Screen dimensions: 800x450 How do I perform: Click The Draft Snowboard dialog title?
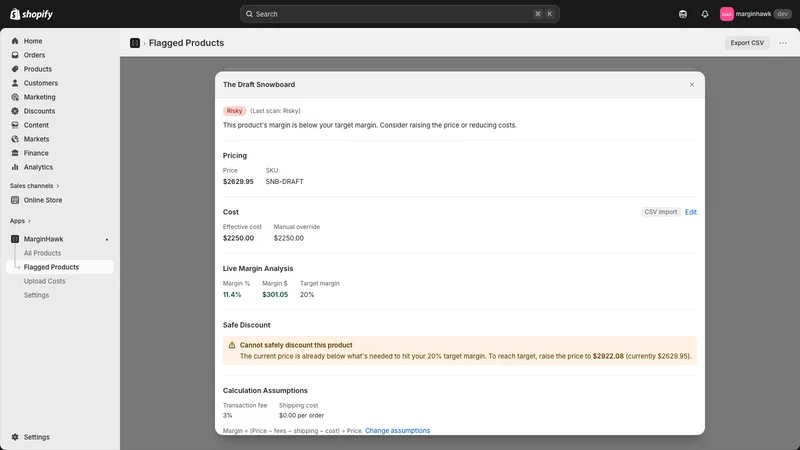coord(259,85)
